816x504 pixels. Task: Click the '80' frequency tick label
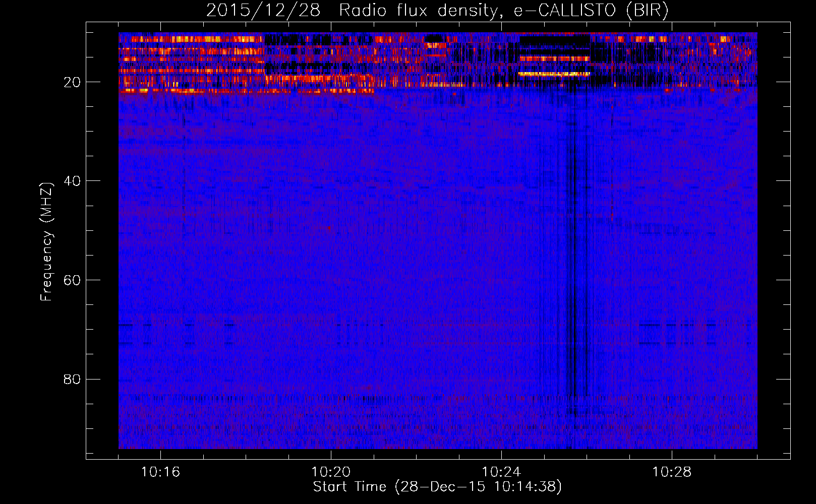tap(72, 379)
